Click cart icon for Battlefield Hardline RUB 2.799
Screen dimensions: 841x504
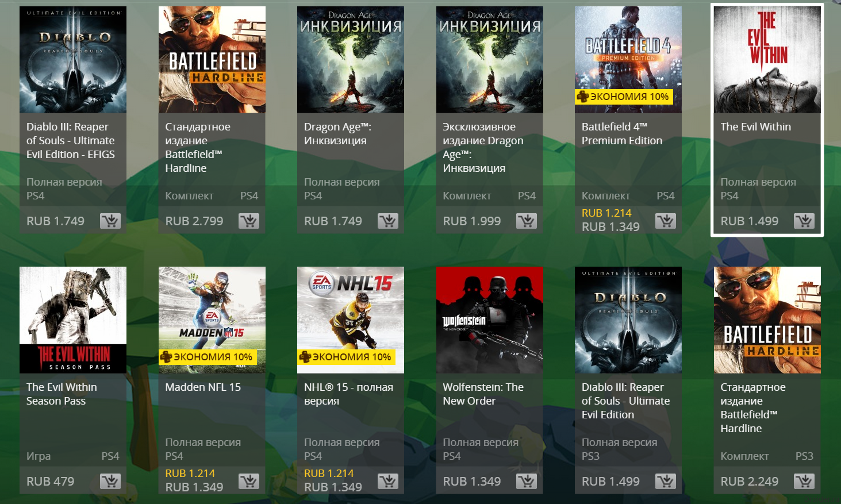pos(249,221)
